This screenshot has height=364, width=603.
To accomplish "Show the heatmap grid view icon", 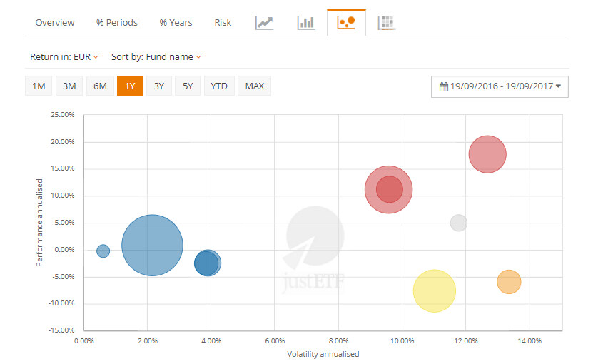I will pos(387,23).
